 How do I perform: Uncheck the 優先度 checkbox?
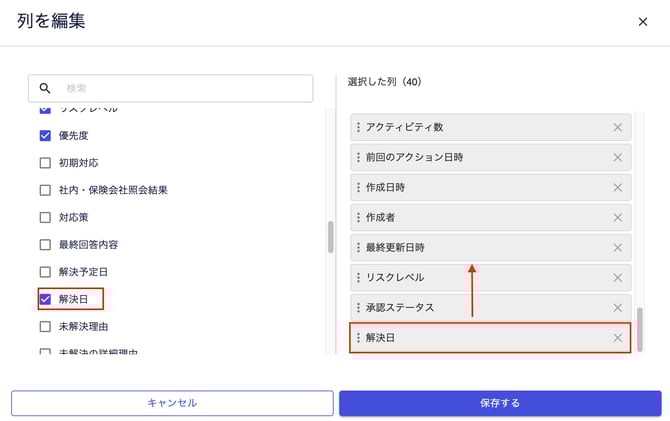[45, 135]
